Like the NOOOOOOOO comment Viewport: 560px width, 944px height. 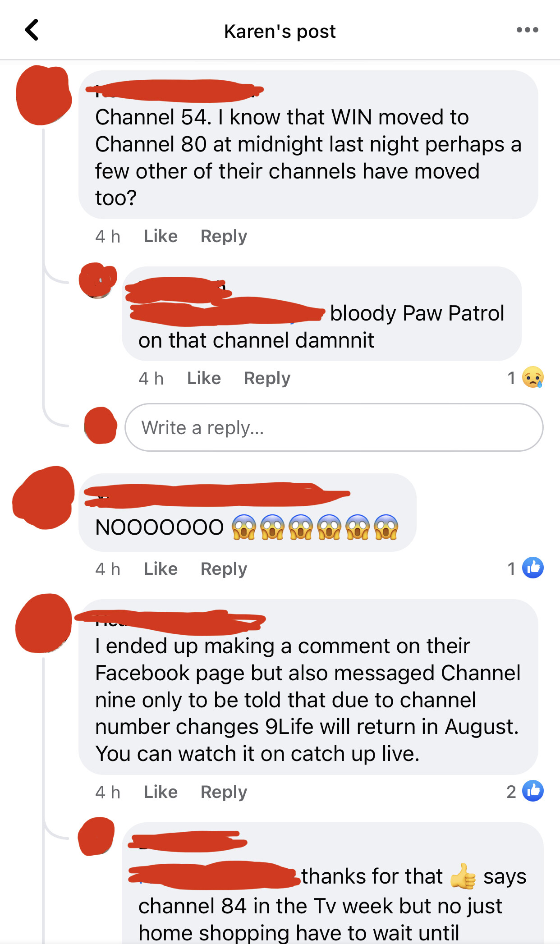(161, 569)
